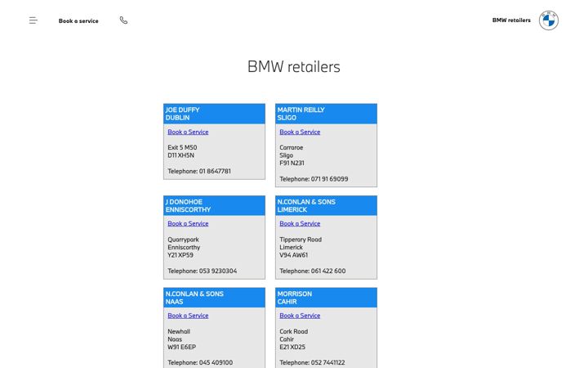Select Telephone: 053 9230304 text
This screenshot has width=588, height=368.
[x=203, y=271]
